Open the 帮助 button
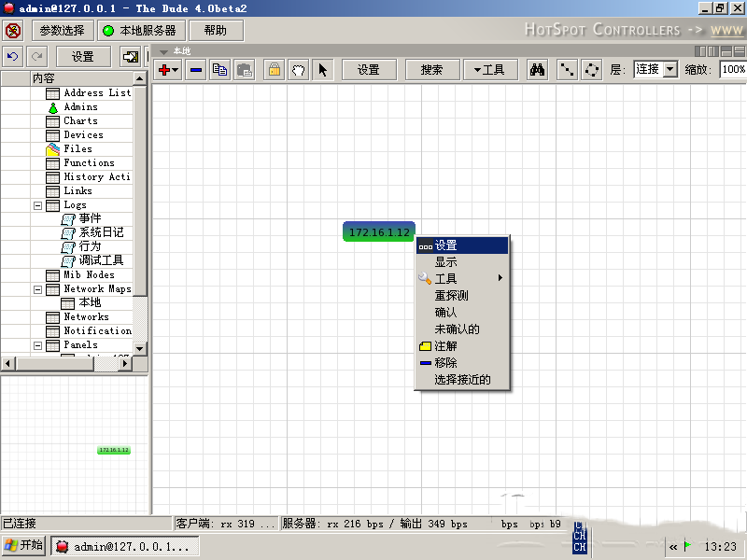Screen dimensions: 747x560 click(x=216, y=31)
